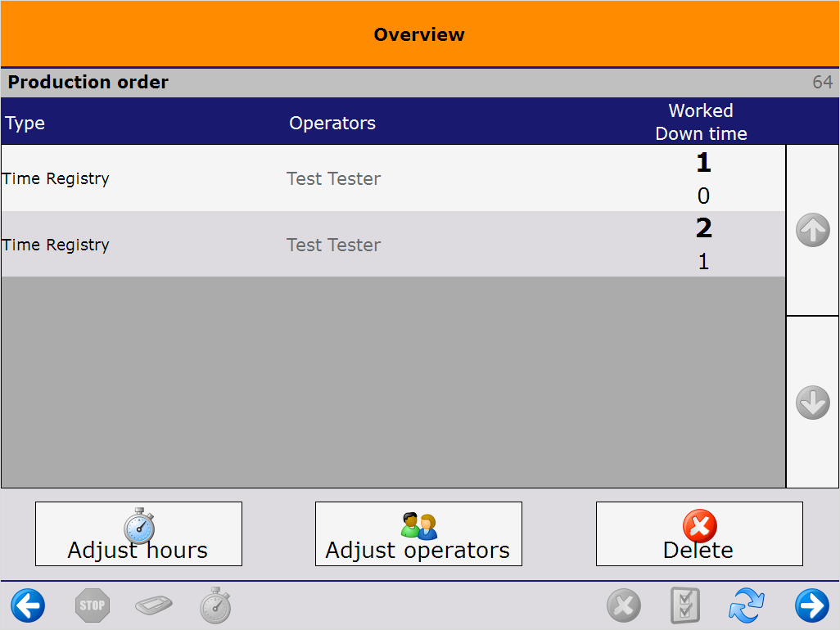Click production order number 64

[822, 83]
